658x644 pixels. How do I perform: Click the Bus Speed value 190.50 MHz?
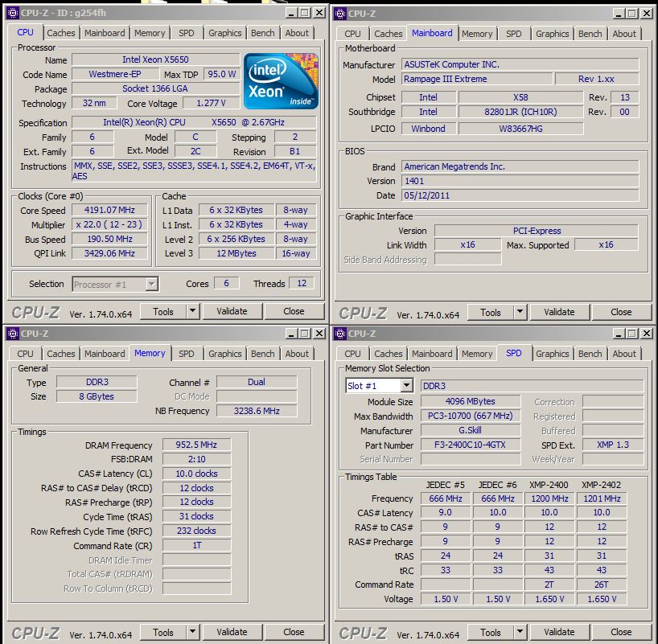click(x=109, y=239)
